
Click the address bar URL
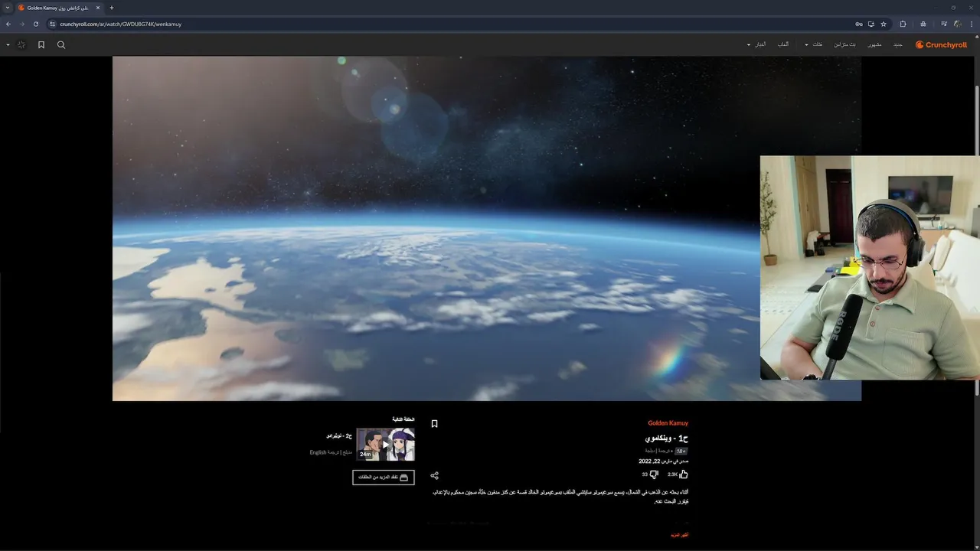click(x=121, y=24)
